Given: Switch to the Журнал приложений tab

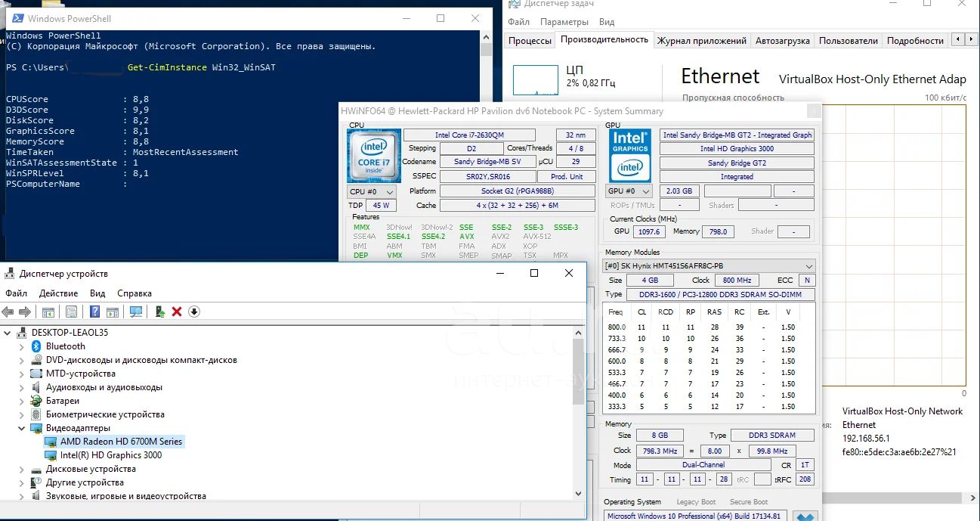Looking at the screenshot, I should pos(702,41).
